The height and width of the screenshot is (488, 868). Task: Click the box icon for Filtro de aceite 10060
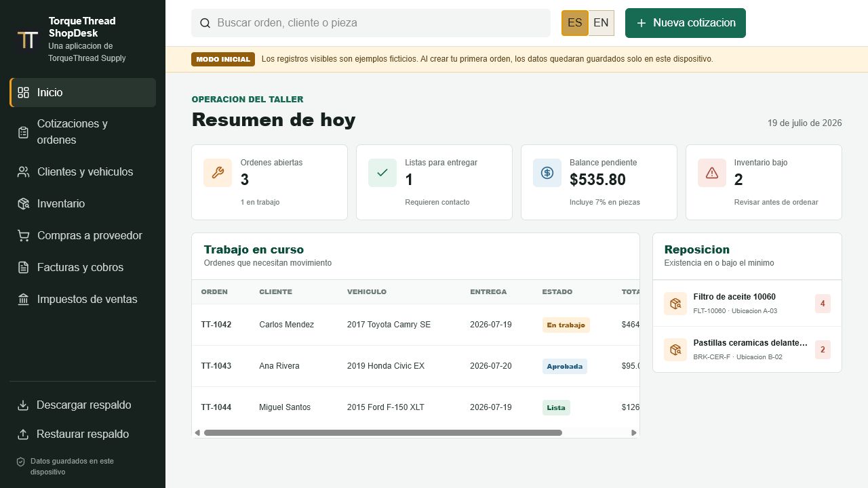[x=675, y=304]
